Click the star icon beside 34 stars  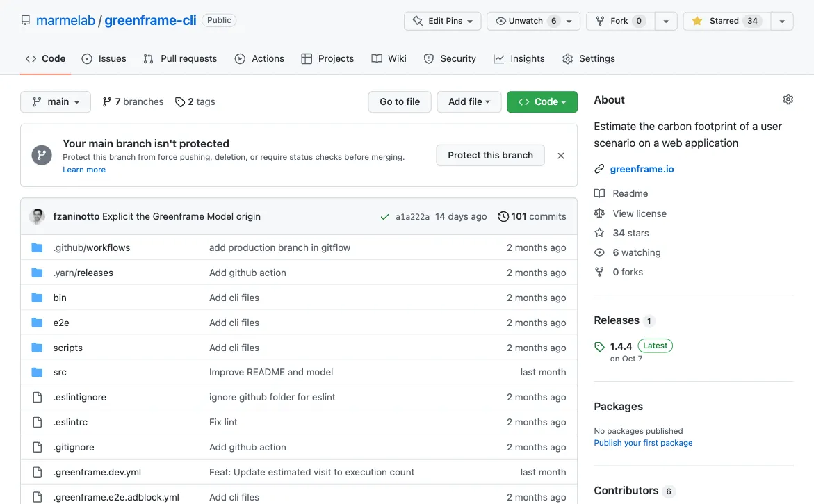click(599, 233)
